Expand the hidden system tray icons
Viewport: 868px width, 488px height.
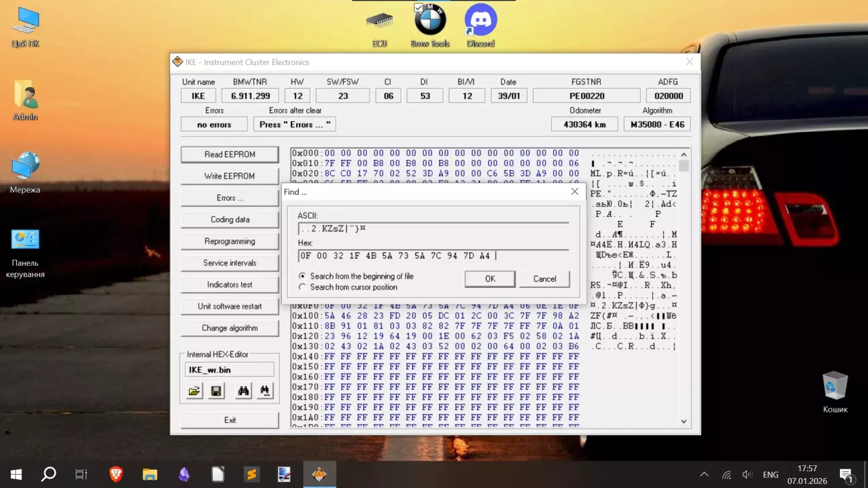704,475
